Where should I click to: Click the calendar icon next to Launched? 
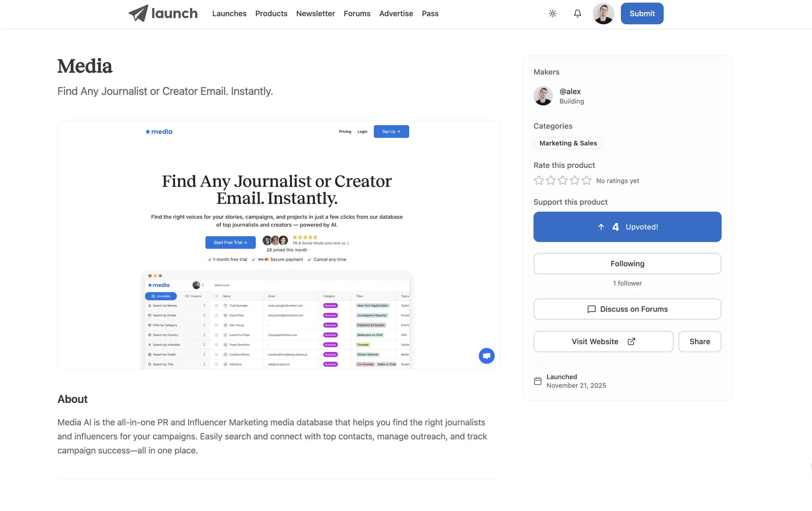tap(538, 381)
